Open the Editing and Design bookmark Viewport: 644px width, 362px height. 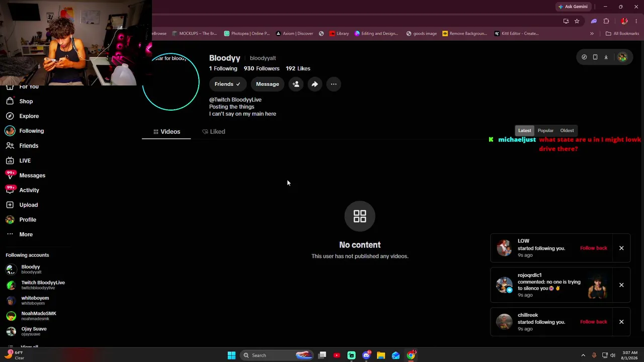(376, 34)
